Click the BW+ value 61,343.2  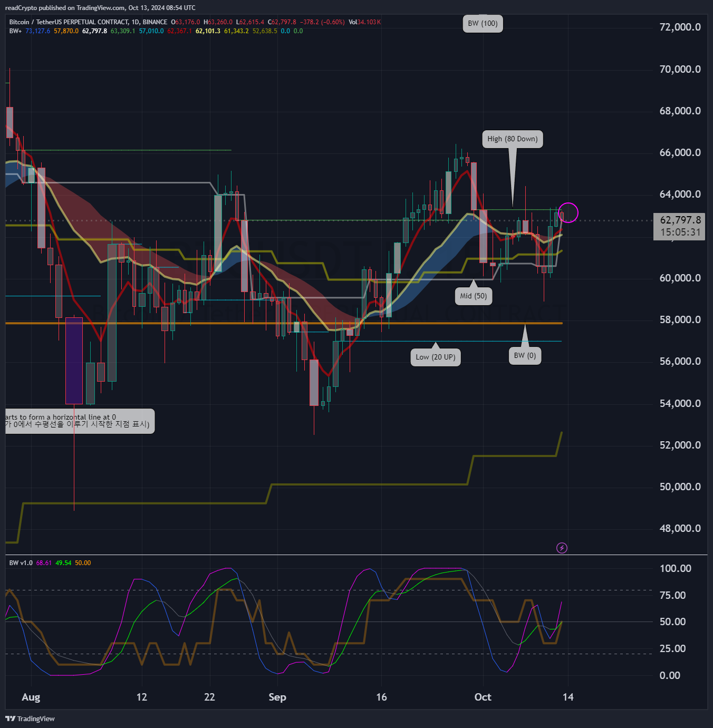pos(236,31)
